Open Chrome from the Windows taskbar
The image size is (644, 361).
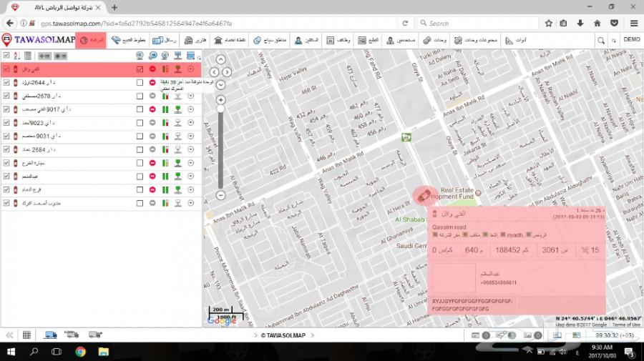tap(80, 352)
